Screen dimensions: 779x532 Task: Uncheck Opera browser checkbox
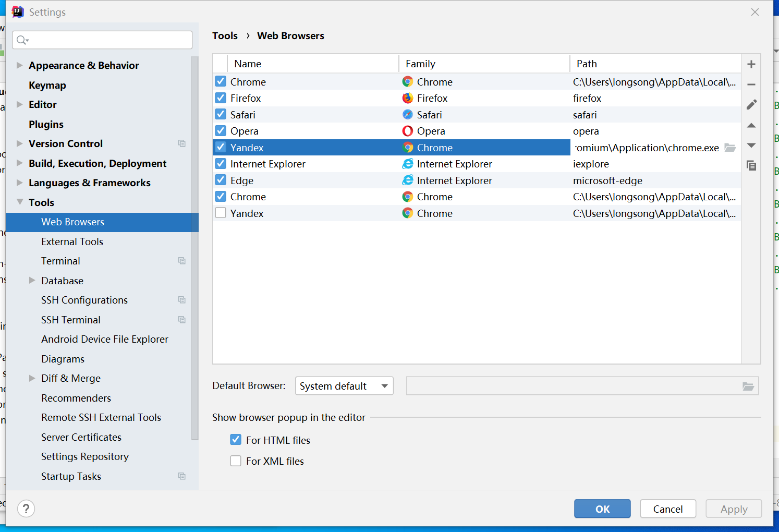click(221, 131)
